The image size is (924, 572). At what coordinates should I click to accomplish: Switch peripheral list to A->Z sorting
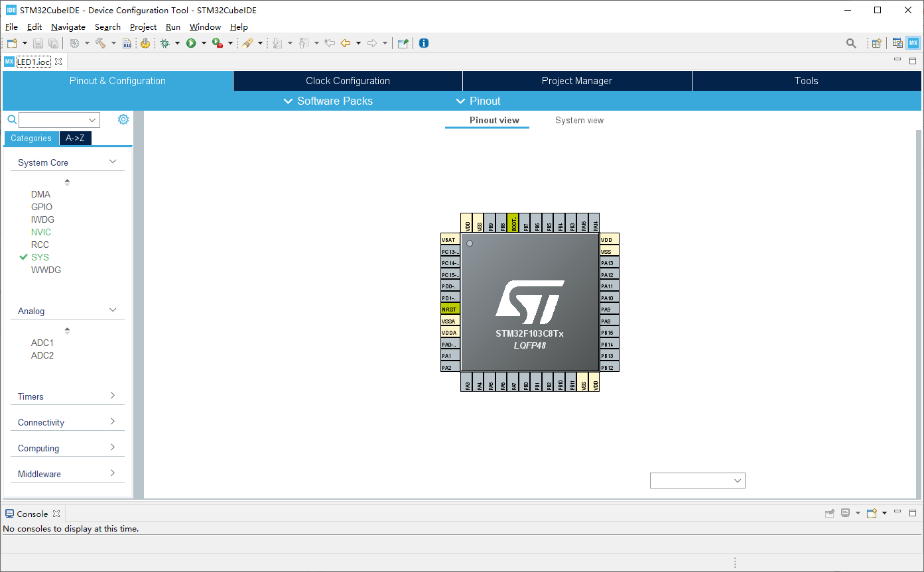pos(75,139)
